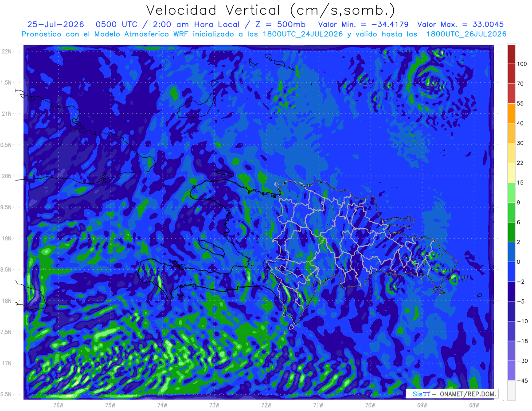Click the yellow swatch between 30 and 22
This screenshot has width=532, height=411.
[x=511, y=153]
